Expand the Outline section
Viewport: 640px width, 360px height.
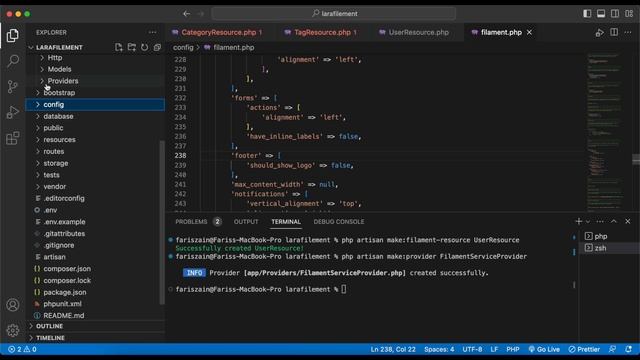(x=95, y=326)
